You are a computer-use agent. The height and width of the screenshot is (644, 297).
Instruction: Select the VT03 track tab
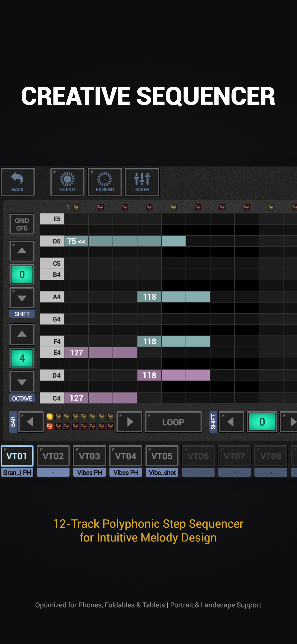pos(90,456)
